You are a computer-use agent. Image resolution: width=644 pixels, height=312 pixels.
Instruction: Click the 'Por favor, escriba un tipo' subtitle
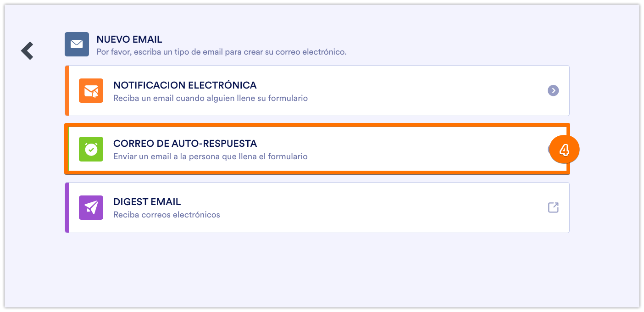221,52
